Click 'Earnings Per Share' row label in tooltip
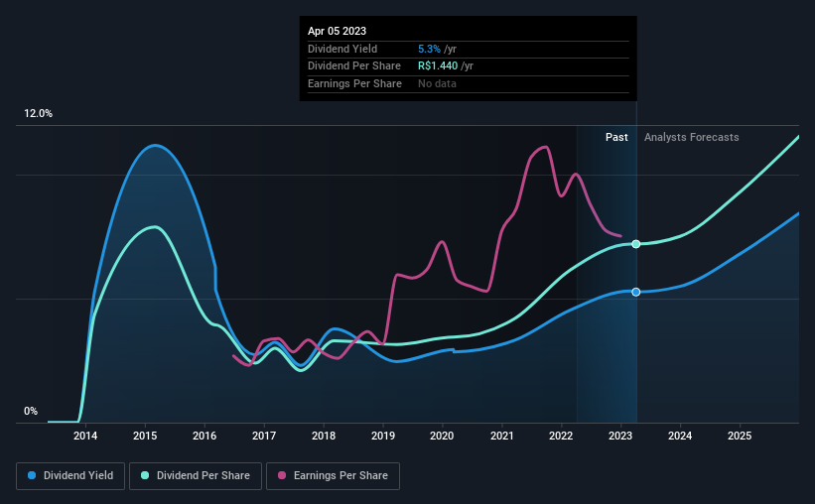The width and height of the screenshot is (815, 504). click(x=354, y=83)
